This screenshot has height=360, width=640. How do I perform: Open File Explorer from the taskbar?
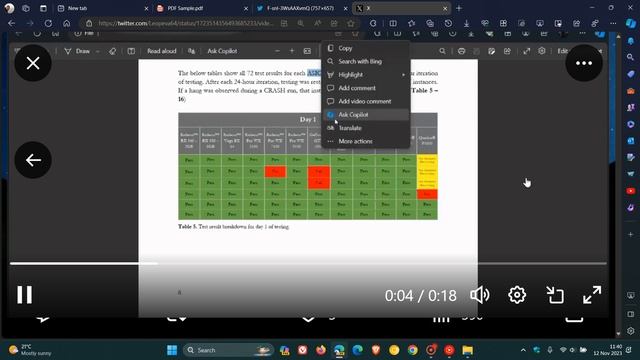467,350
